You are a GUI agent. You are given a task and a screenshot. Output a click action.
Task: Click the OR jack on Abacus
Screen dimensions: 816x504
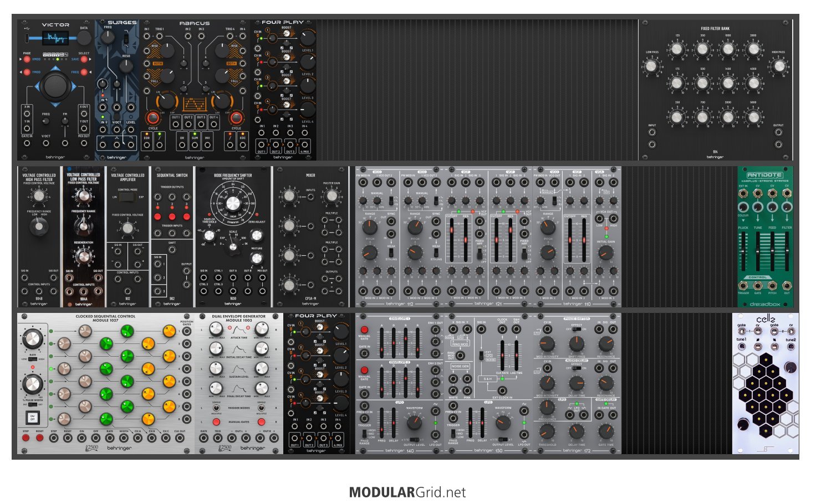click(x=182, y=145)
